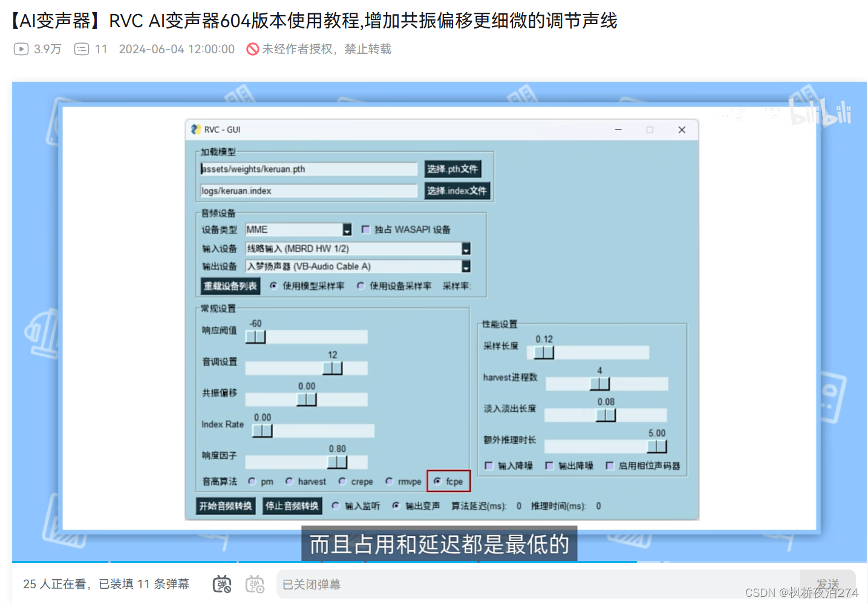Click the danmaku count icon

[x=81, y=48]
